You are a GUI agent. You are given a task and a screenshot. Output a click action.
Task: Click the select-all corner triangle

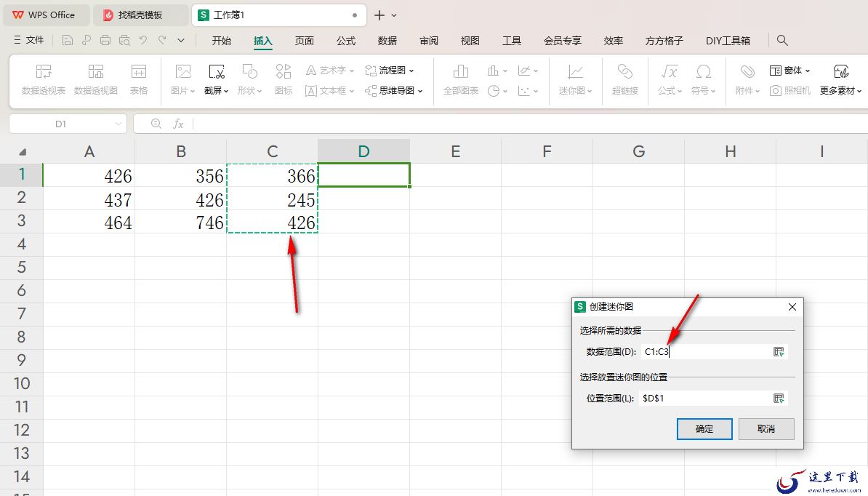[22, 151]
